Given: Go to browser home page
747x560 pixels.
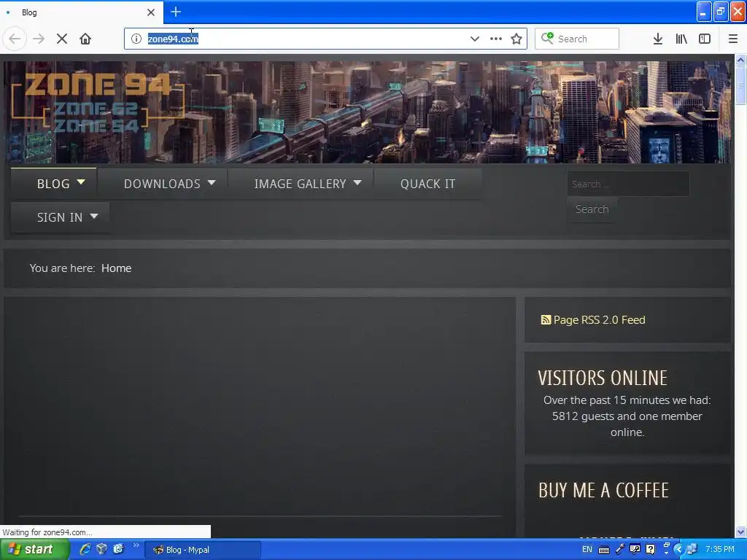Looking at the screenshot, I should (85, 39).
